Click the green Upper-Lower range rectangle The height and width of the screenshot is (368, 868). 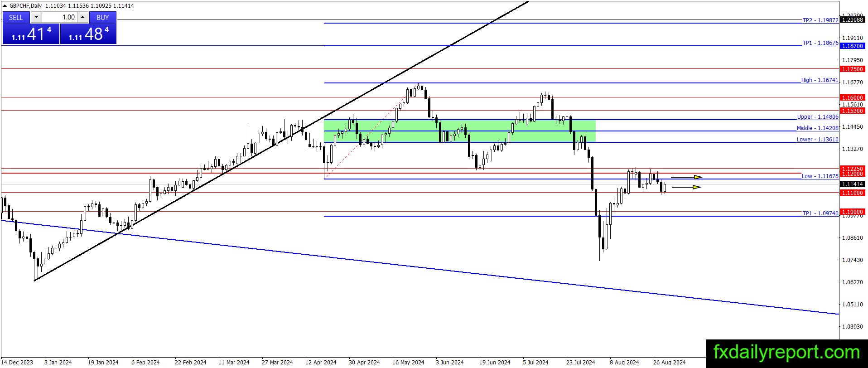click(460, 131)
